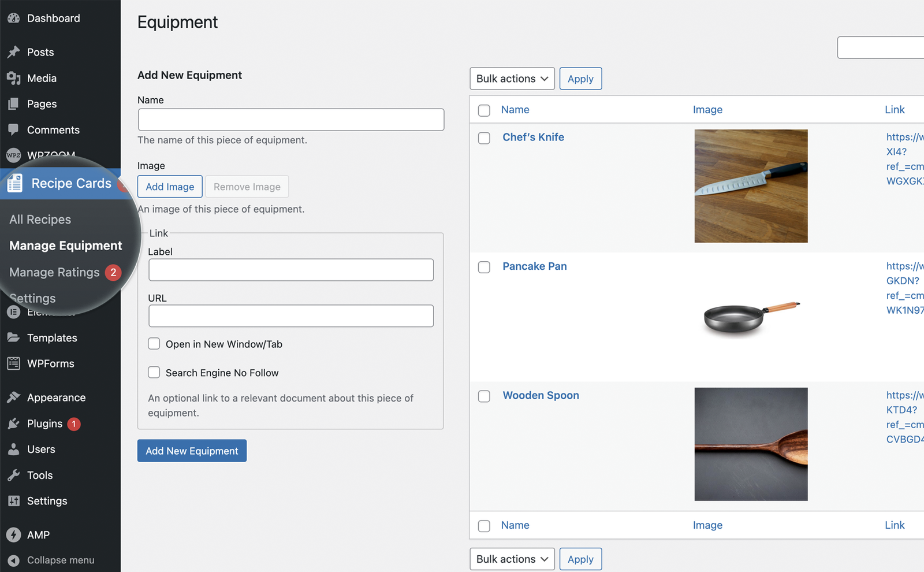The width and height of the screenshot is (924, 572).
Task: Select the Pancake Pan row checkbox
Action: point(484,267)
